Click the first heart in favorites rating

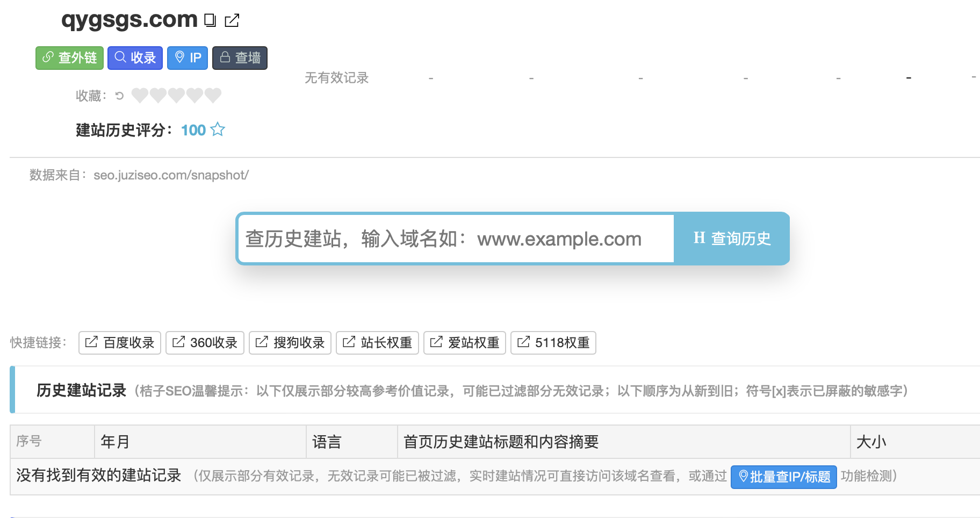140,95
